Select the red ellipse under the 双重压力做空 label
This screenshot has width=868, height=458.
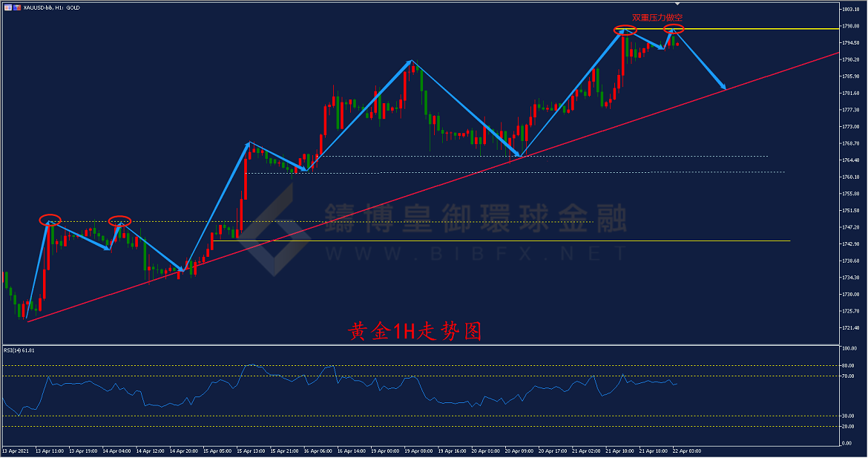[625, 30]
